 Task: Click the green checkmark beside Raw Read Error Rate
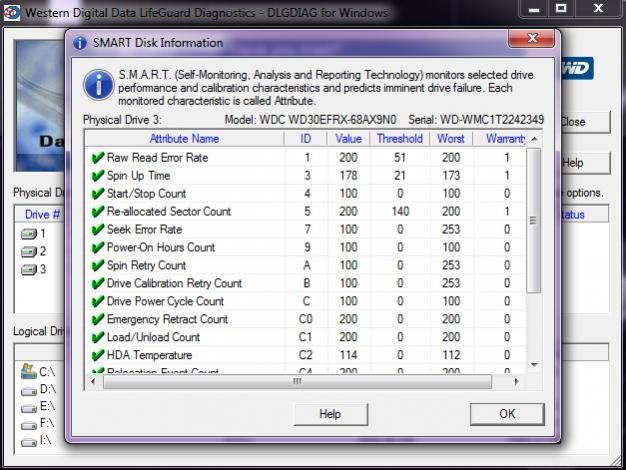(x=98, y=158)
